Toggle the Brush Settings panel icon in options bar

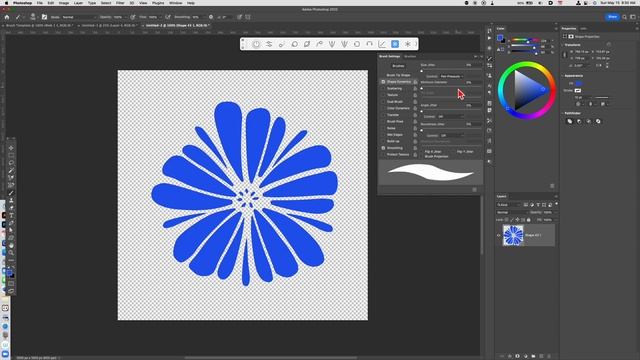(44, 17)
